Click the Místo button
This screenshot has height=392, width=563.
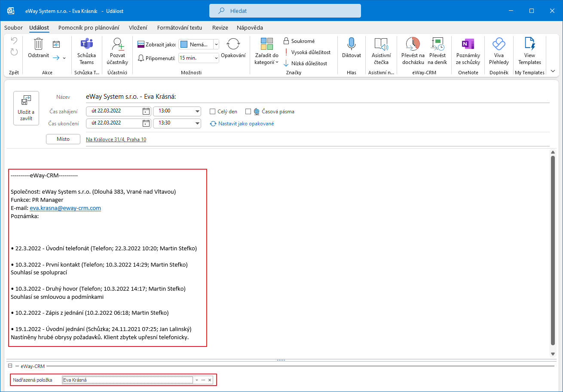coord(63,139)
